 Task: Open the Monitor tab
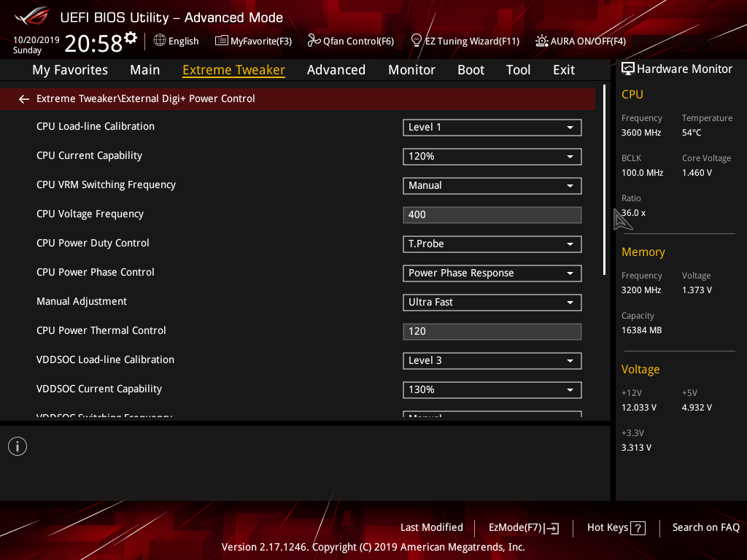(411, 70)
